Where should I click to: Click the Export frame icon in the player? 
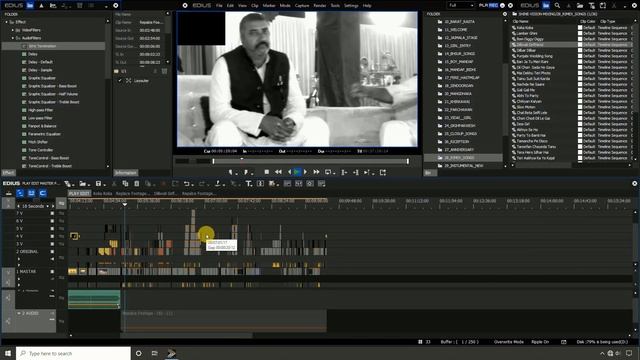pyautogui.click(x=383, y=172)
